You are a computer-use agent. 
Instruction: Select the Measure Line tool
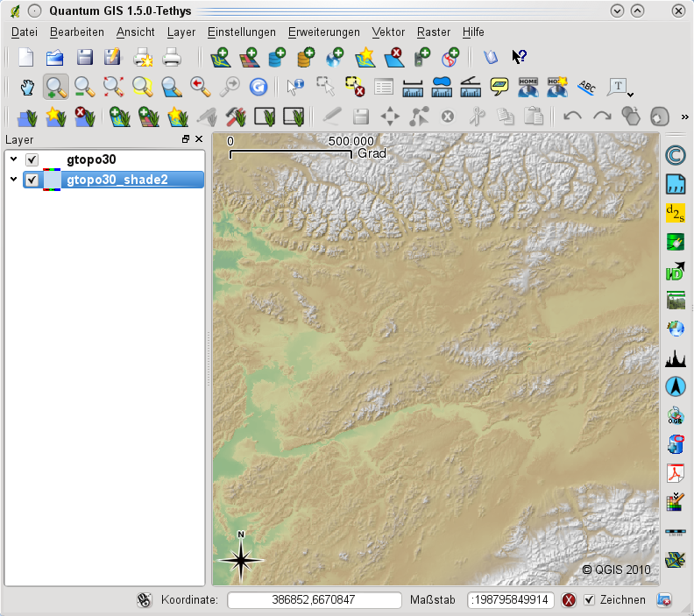pos(413,87)
